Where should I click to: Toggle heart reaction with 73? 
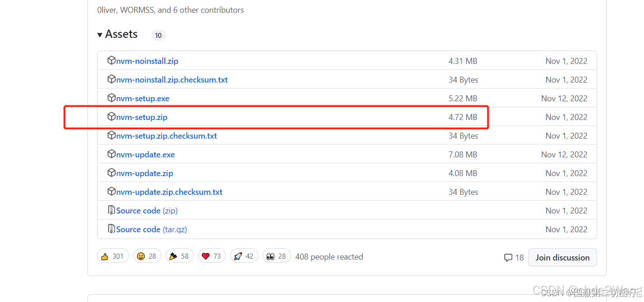[212, 256]
